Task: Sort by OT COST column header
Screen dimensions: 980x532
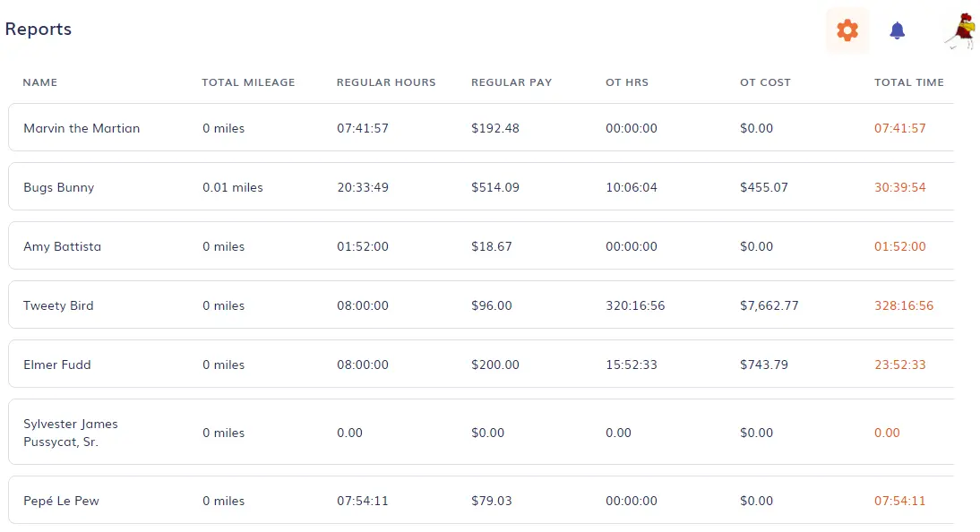Action: (765, 82)
